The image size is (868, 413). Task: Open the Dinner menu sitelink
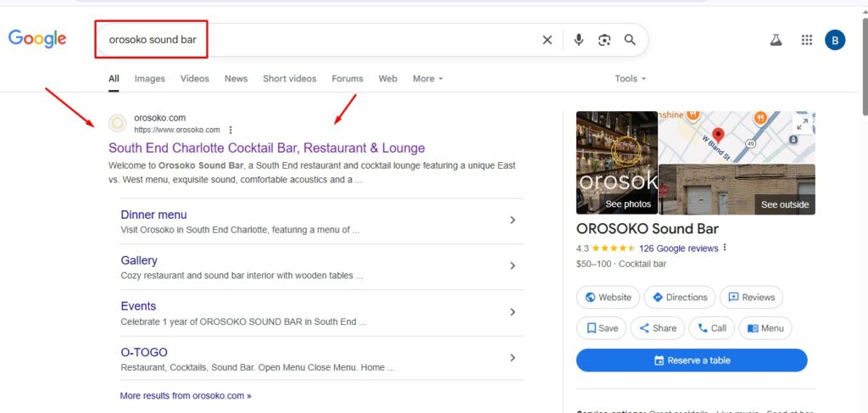pyautogui.click(x=154, y=215)
